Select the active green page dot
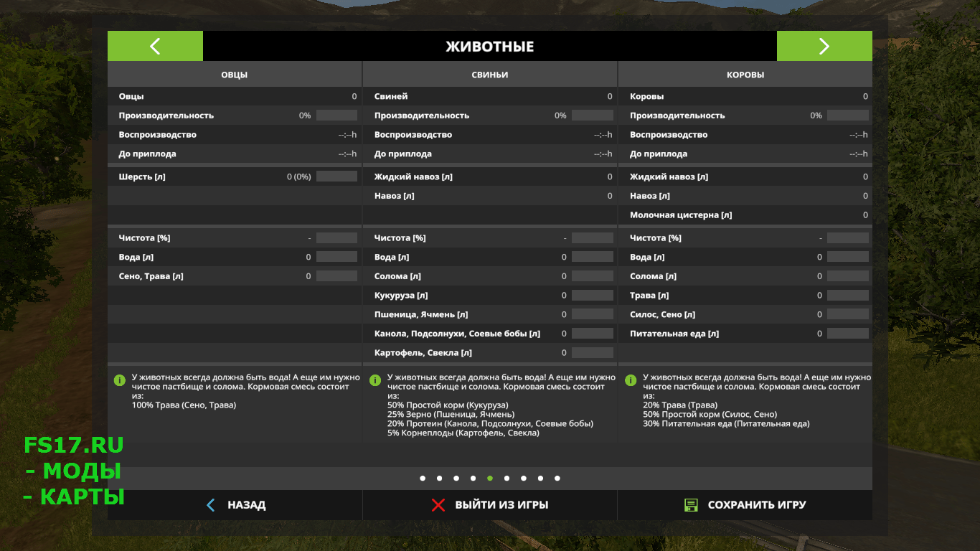980x551 pixels. (x=490, y=479)
